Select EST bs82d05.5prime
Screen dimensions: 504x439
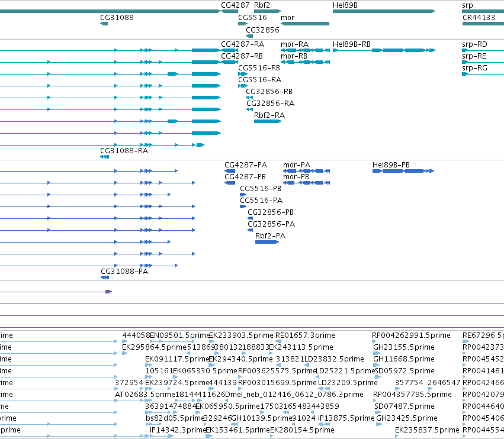(x=175, y=418)
